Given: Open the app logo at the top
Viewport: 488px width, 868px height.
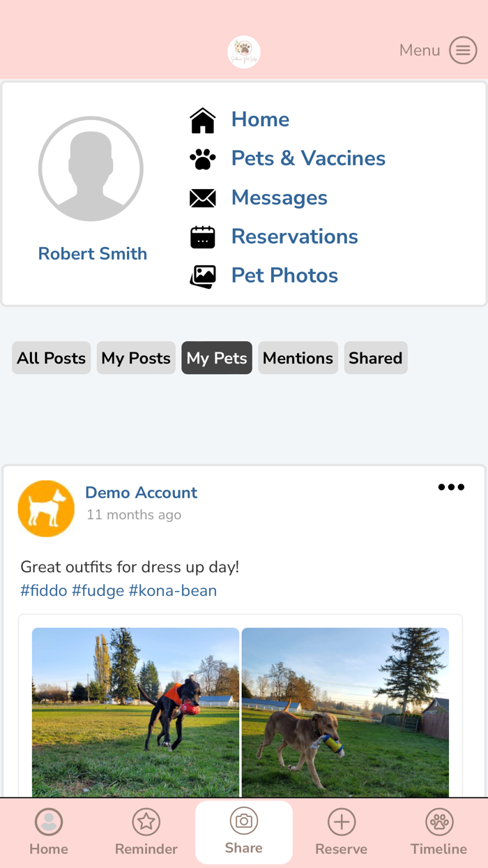Looking at the screenshot, I should [243, 50].
